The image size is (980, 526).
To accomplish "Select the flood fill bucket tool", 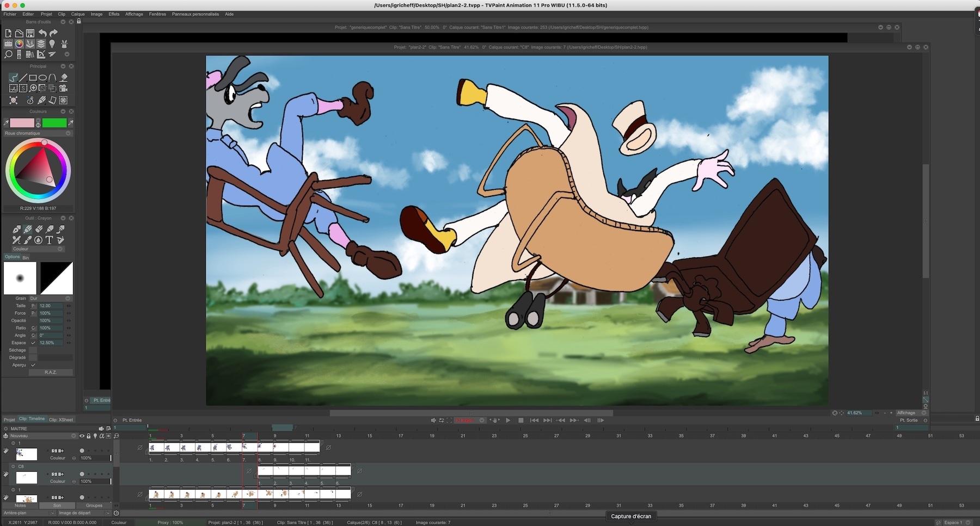I will pos(64,77).
